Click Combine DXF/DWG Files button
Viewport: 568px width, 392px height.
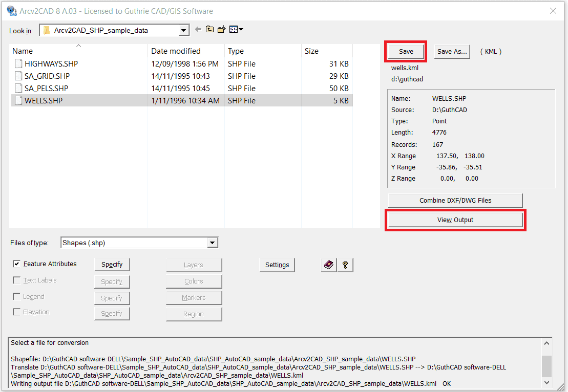[455, 200]
